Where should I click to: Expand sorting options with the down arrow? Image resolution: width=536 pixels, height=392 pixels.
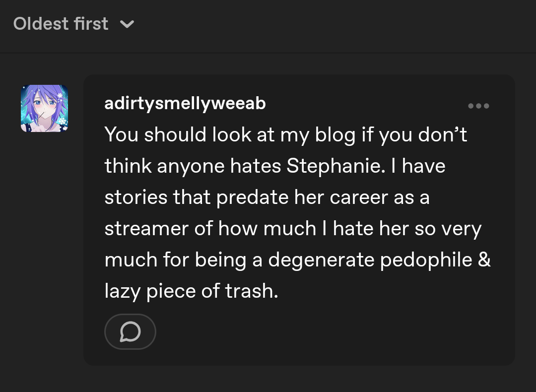[x=127, y=24]
